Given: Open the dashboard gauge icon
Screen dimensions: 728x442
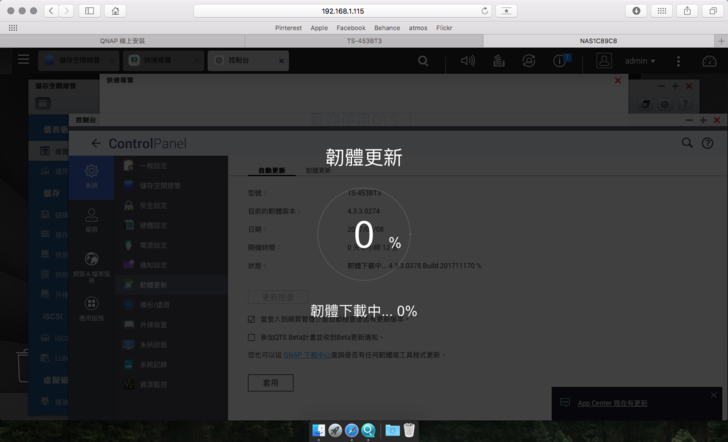Looking at the screenshot, I should pyautogui.click(x=711, y=61).
